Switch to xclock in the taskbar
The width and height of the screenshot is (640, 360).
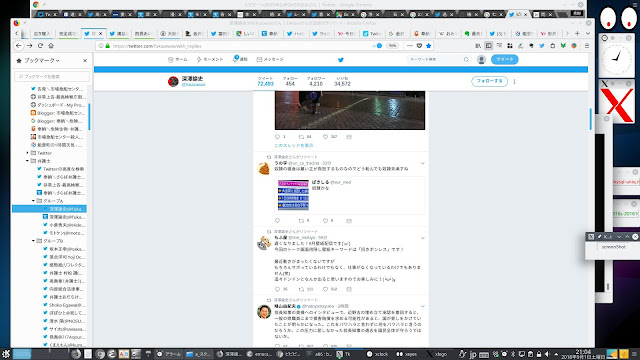click(378, 354)
